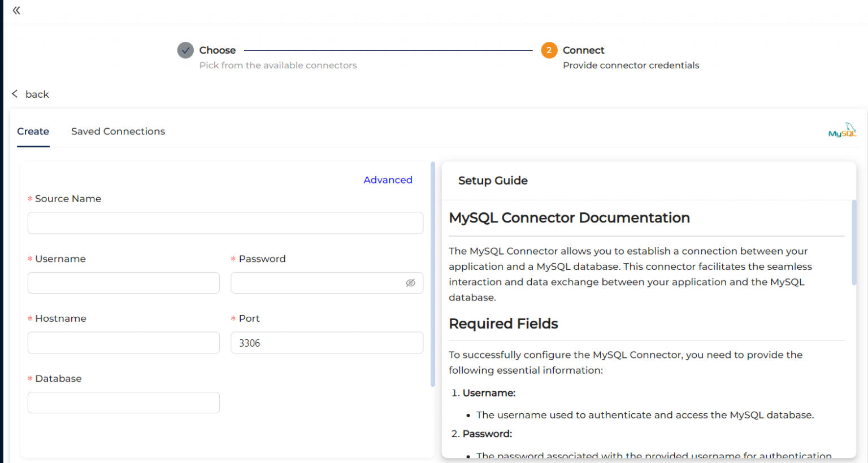Click the back chevron arrow

(x=14, y=94)
